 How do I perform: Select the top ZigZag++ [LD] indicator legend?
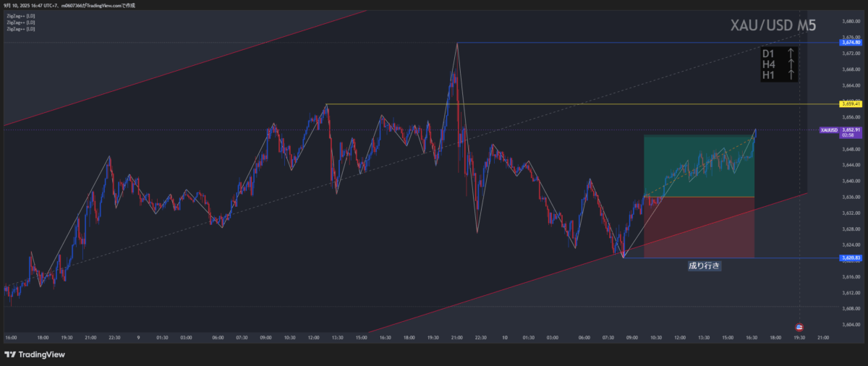pyautogui.click(x=20, y=15)
